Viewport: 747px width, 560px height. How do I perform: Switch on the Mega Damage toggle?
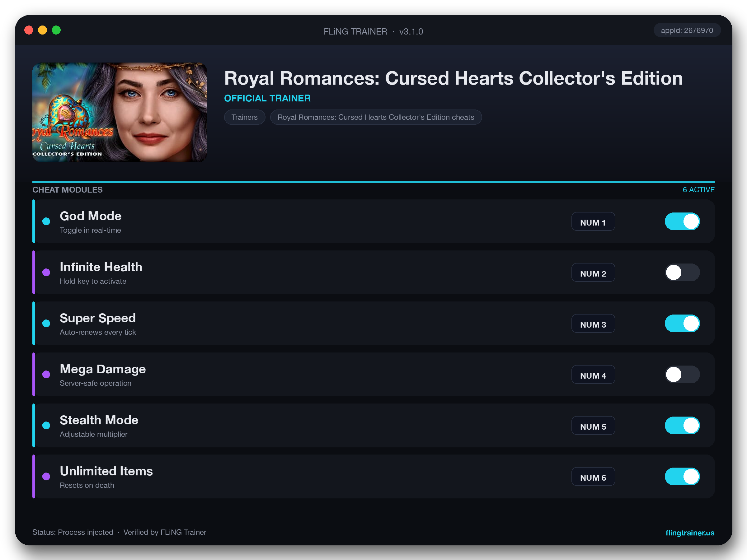coord(682,374)
